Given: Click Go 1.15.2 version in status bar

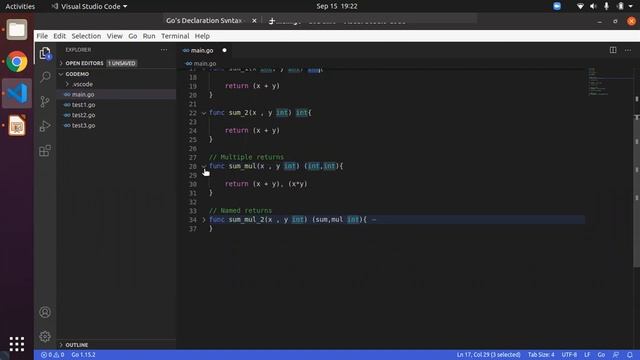Looking at the screenshot, I should tap(83, 355).
